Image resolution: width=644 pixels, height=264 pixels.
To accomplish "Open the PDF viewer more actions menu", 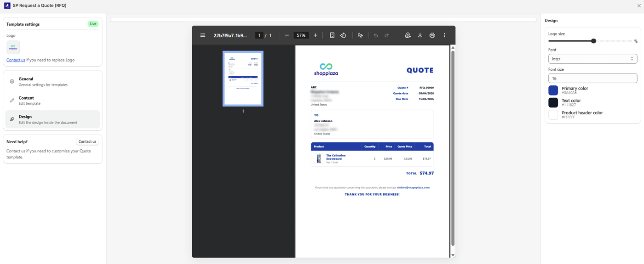I will tap(444, 35).
